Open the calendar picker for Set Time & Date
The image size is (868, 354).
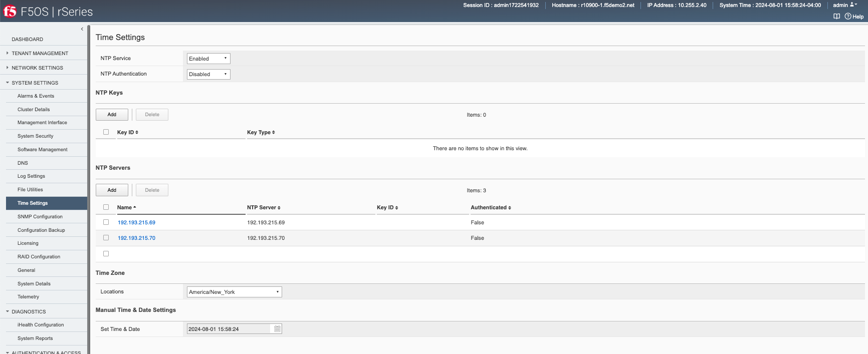pyautogui.click(x=277, y=329)
